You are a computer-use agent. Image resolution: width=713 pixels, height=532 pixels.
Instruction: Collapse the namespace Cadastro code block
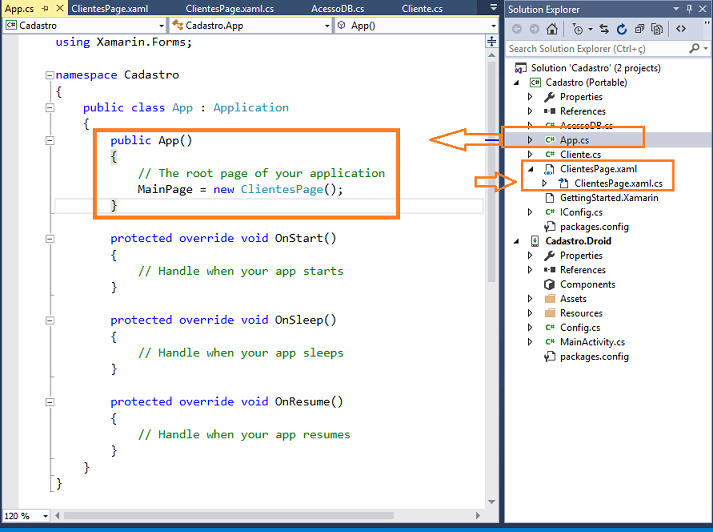point(48,75)
